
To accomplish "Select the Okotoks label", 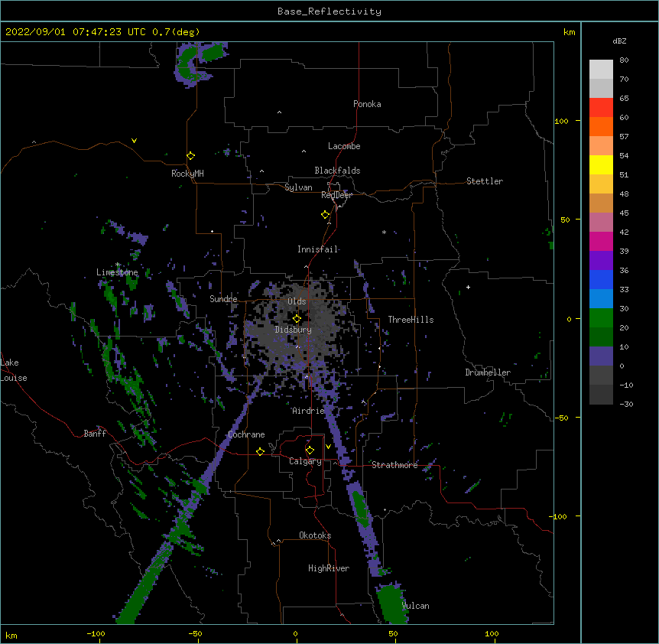I will [x=315, y=535].
